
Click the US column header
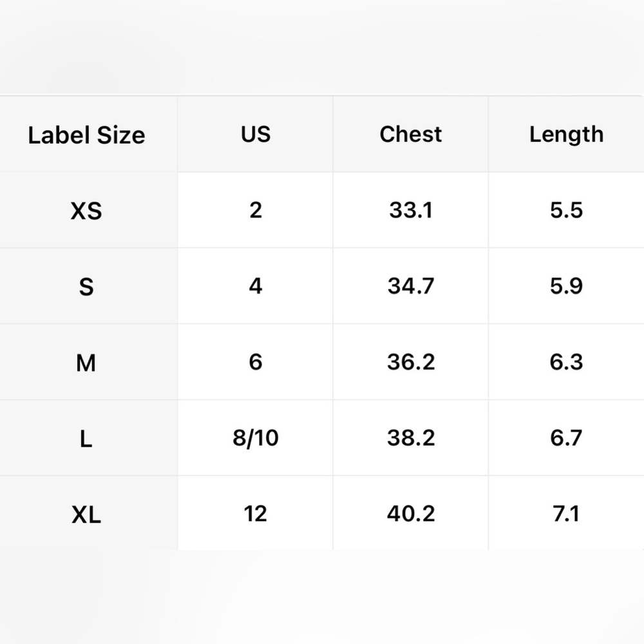tap(256, 135)
